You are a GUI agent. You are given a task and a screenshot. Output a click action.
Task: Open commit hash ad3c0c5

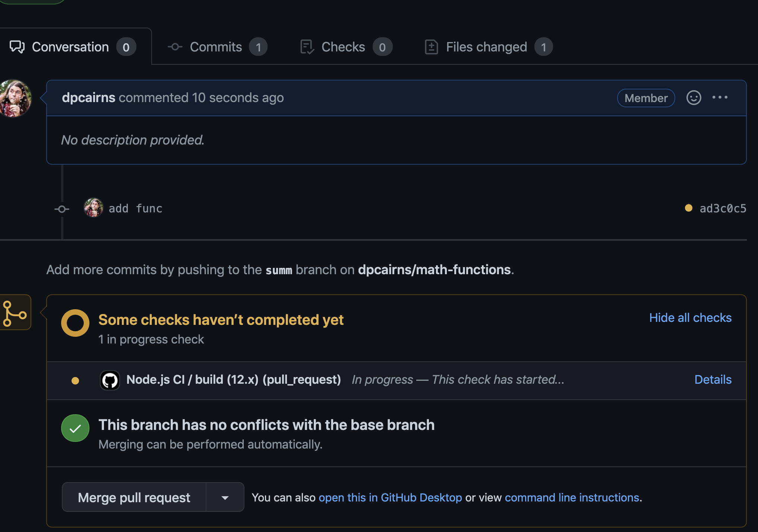click(723, 208)
